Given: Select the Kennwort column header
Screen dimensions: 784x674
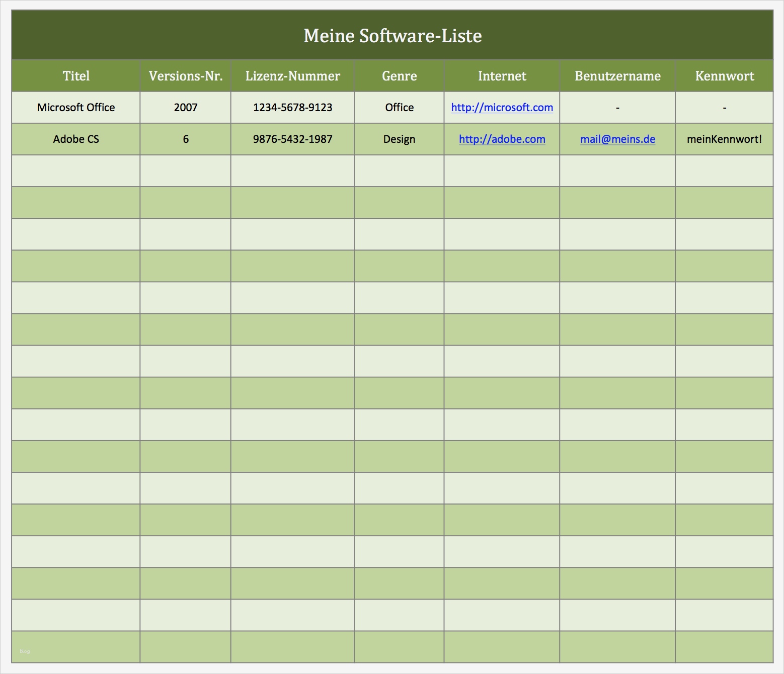Looking at the screenshot, I should point(725,76).
